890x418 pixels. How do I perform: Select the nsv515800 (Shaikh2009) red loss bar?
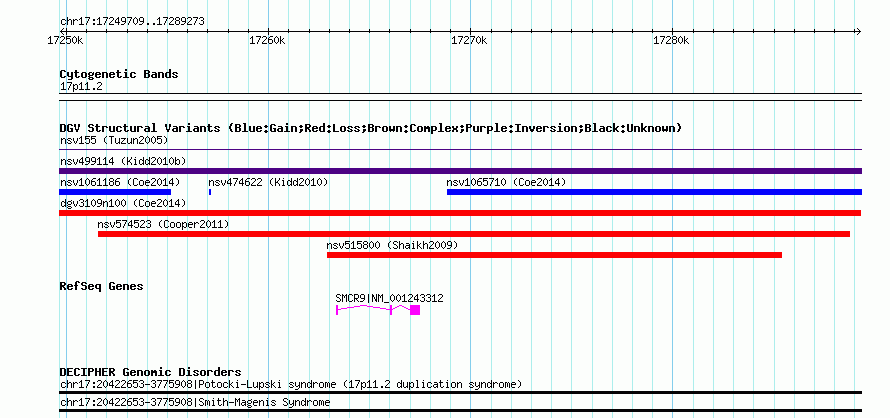pyautogui.click(x=555, y=255)
